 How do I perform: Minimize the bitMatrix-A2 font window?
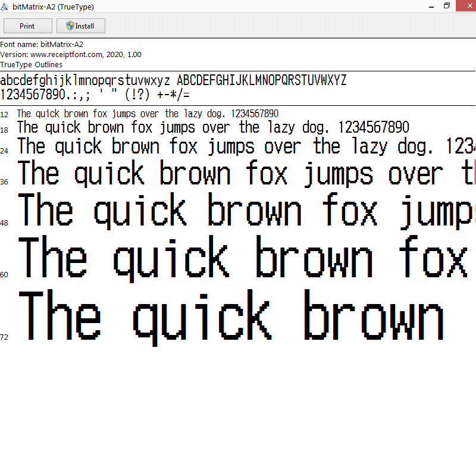[431, 6]
